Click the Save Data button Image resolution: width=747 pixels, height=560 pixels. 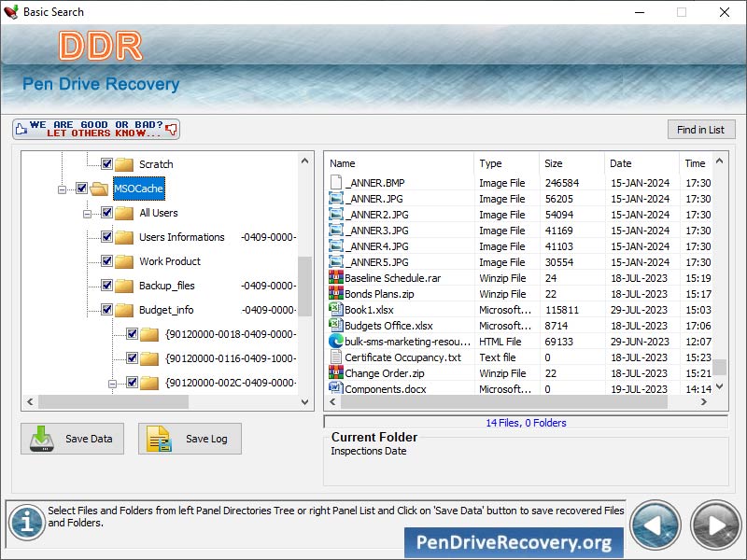(x=72, y=439)
